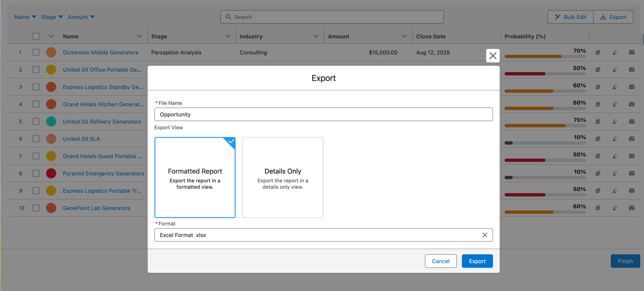
Task: Click clone icon in United Oil Office Portable row
Action: pos(598,70)
